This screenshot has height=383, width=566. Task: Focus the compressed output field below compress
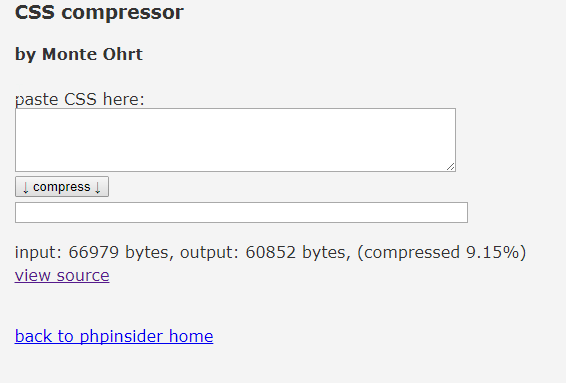pos(241,213)
